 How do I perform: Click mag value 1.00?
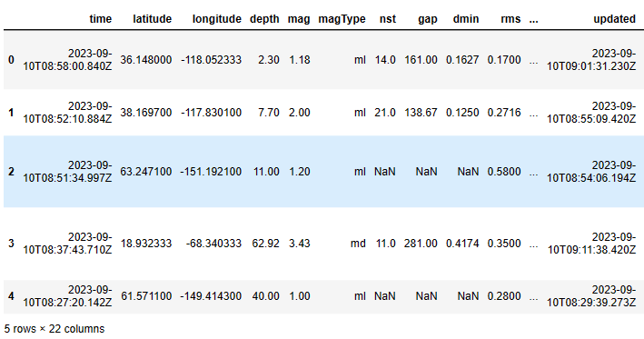(x=300, y=296)
